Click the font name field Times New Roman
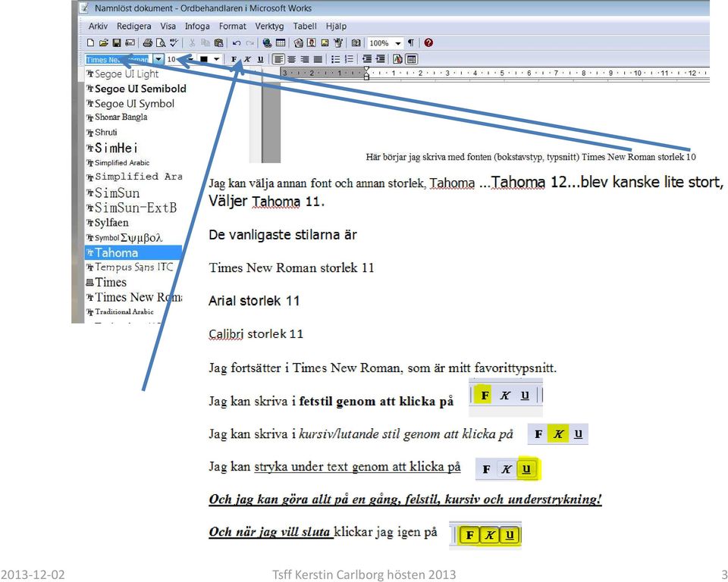This screenshot has height=582, width=728. click(x=119, y=59)
